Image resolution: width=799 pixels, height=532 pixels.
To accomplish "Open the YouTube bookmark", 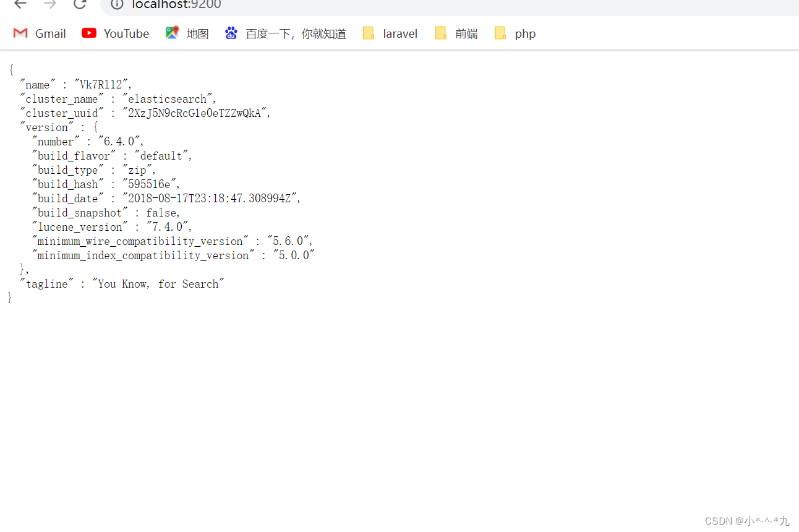I will 116,33.
